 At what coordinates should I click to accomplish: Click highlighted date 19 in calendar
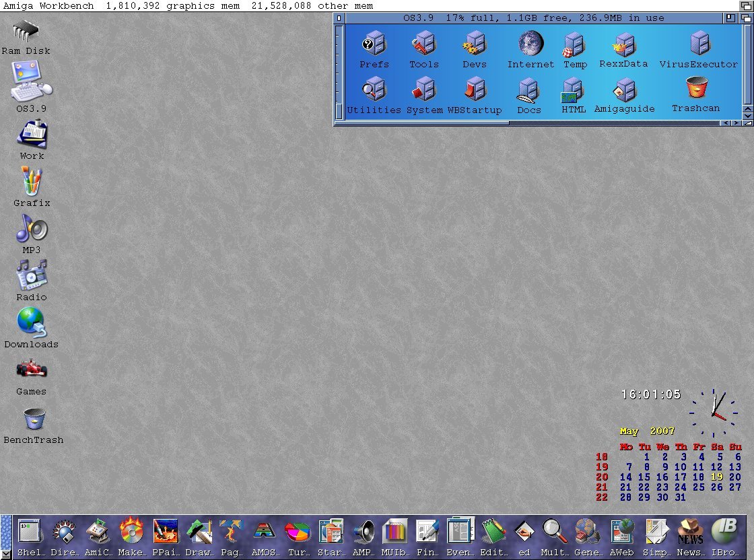tap(717, 477)
